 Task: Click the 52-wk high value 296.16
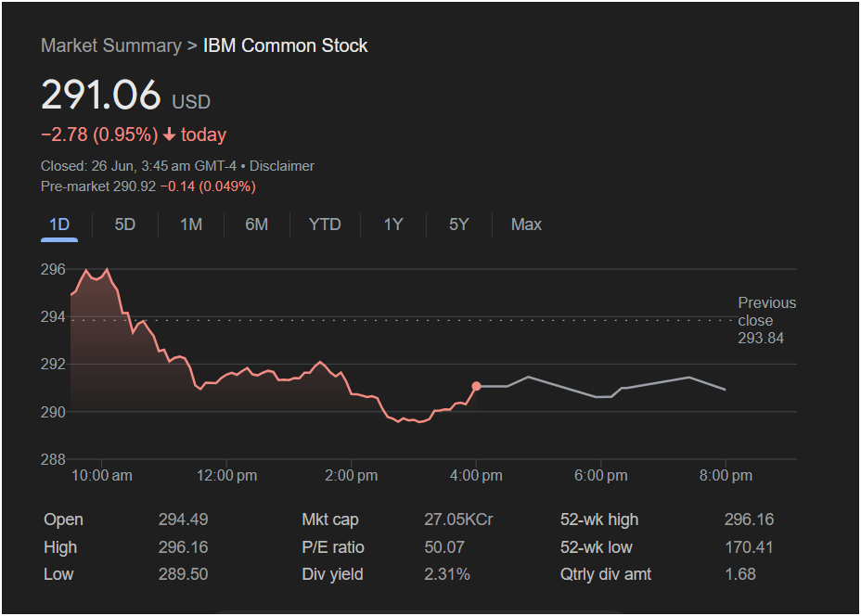(749, 520)
